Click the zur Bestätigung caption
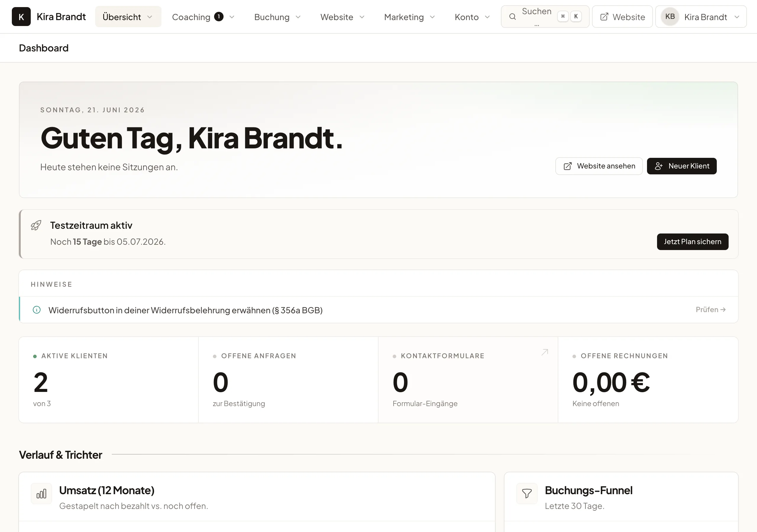The height and width of the screenshot is (532, 757). (239, 403)
